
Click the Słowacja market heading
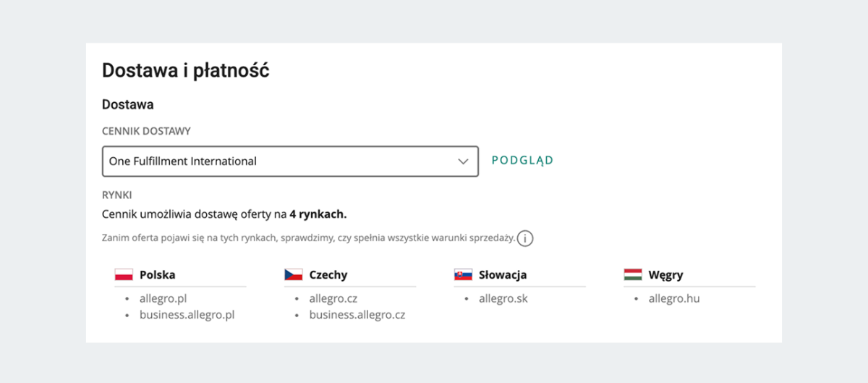[x=503, y=275]
